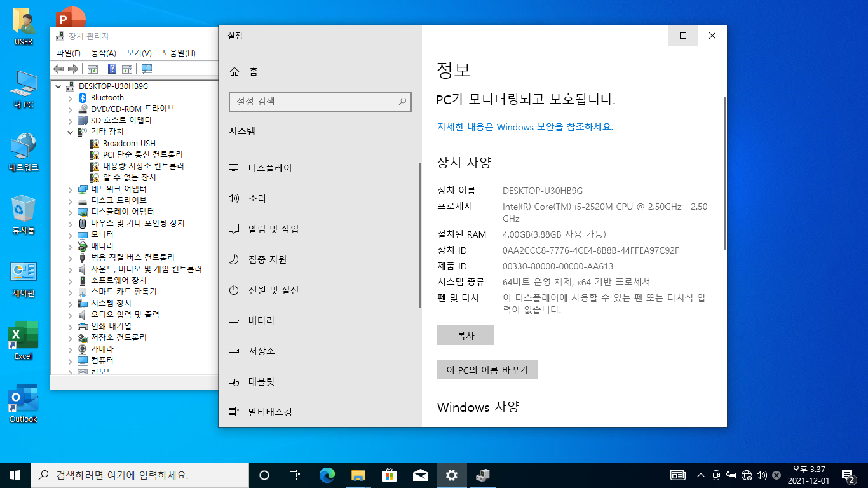Image resolution: width=868 pixels, height=488 pixels.
Task: Open 멀티태스킹 settings in sidebar
Action: coord(320,412)
